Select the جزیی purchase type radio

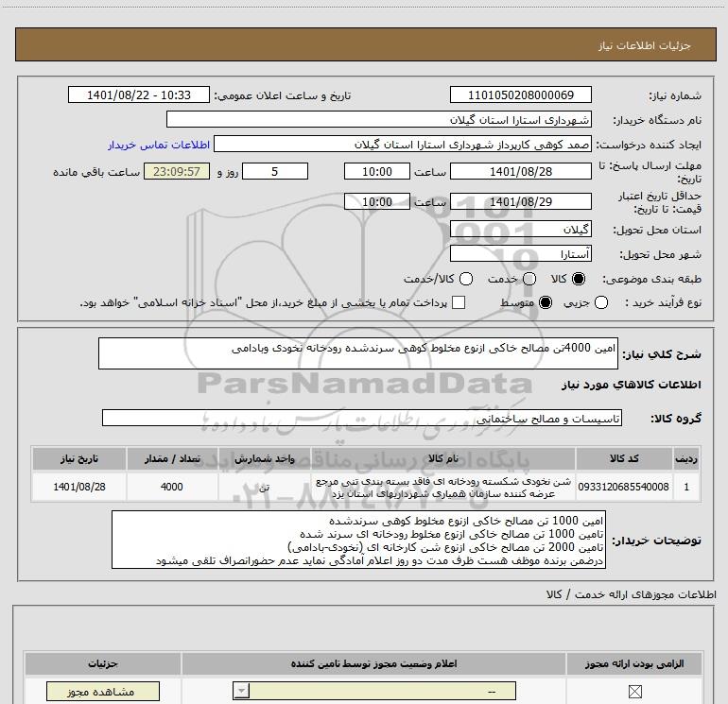600,302
